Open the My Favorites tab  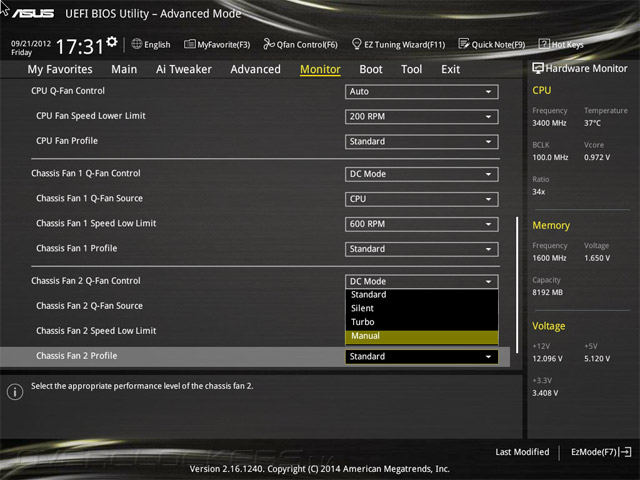point(60,69)
